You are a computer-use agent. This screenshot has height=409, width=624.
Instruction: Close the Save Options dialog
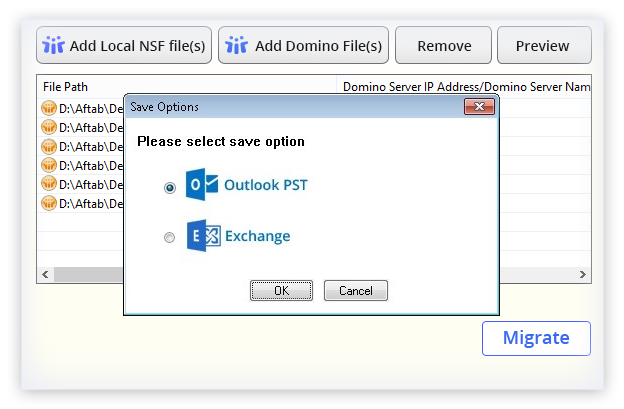(x=479, y=107)
